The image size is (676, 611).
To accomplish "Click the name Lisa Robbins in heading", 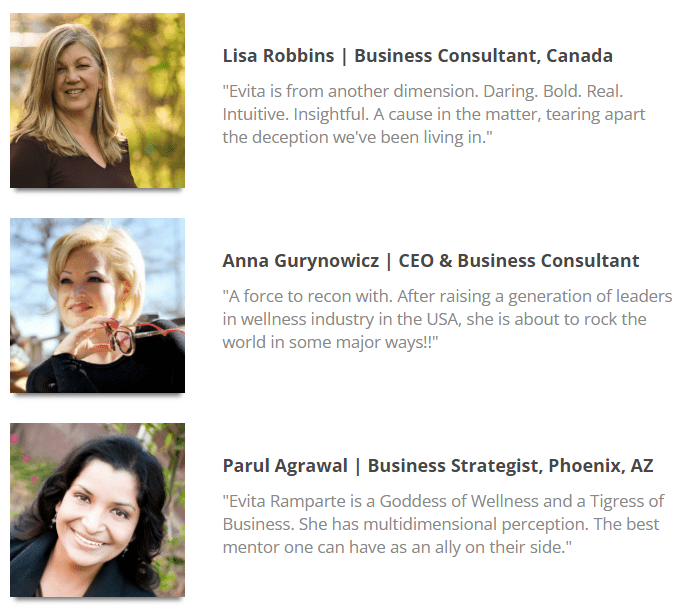I will click(x=278, y=56).
